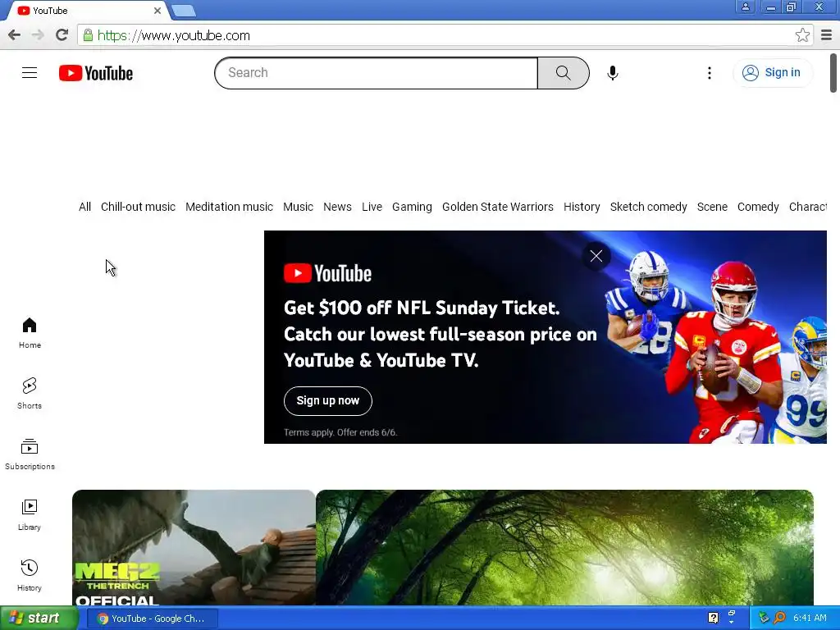Select the All category chip
The image size is (840, 630).
[x=84, y=207]
